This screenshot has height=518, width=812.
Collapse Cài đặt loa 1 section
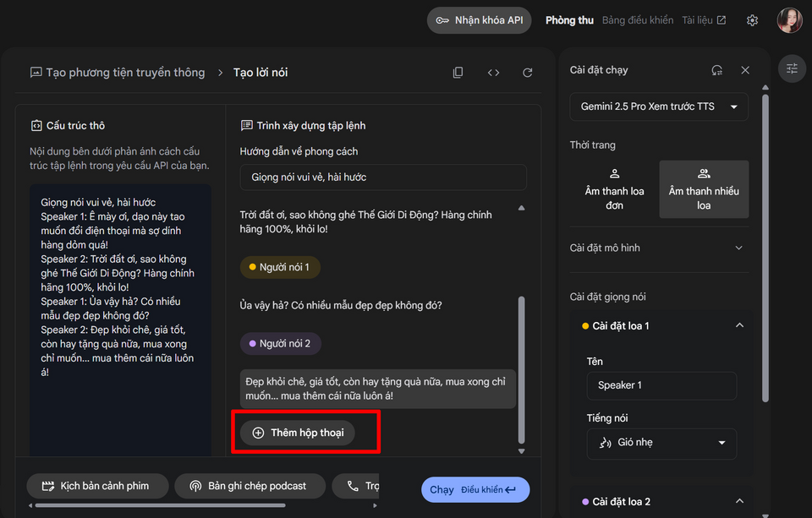(739, 325)
